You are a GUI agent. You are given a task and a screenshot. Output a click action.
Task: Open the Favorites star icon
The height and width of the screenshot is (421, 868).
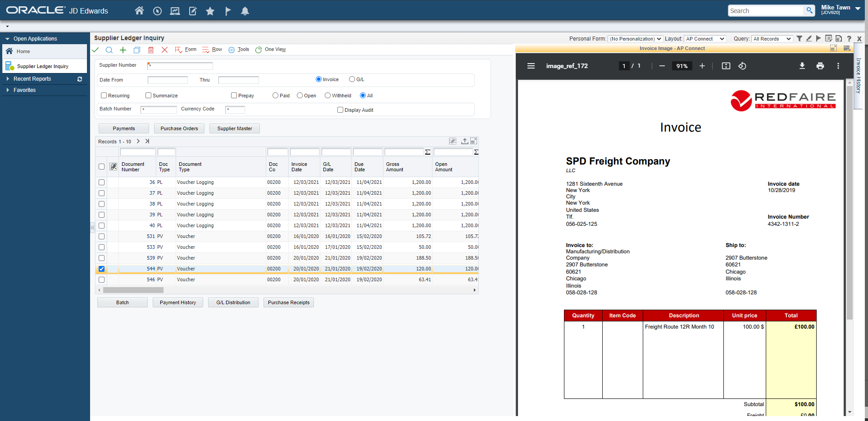(x=210, y=11)
